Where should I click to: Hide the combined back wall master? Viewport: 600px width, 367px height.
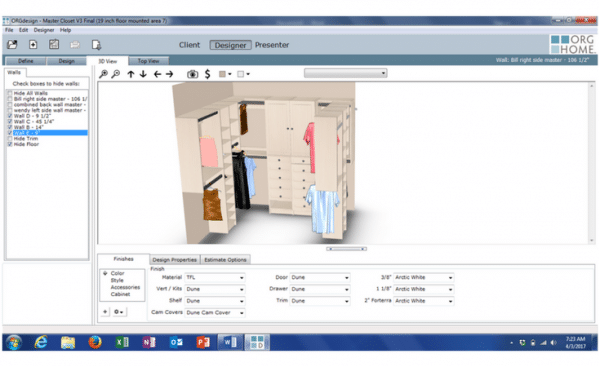click(x=10, y=104)
